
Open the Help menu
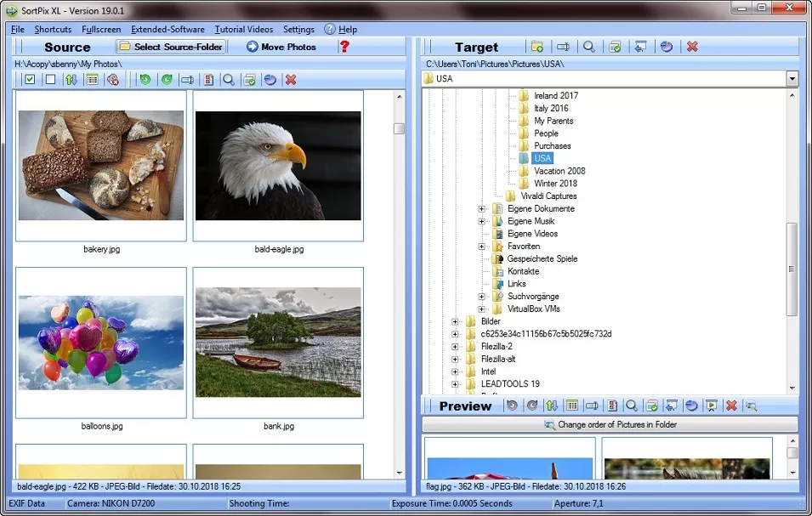pos(341,30)
